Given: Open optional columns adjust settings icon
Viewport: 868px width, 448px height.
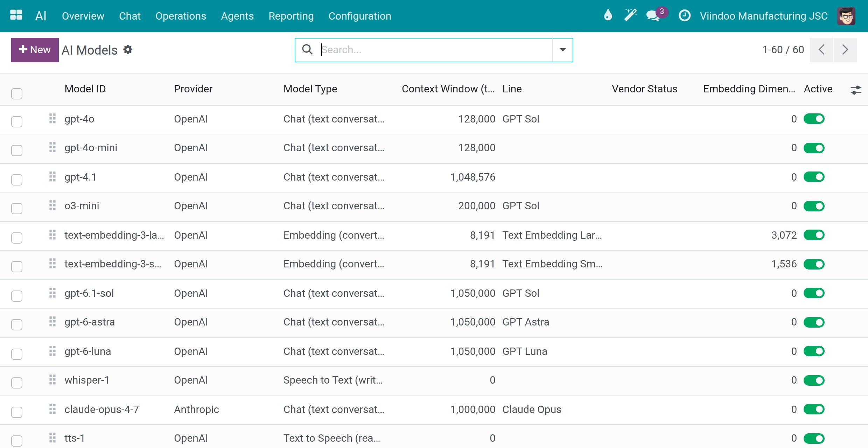Looking at the screenshot, I should 856,90.
